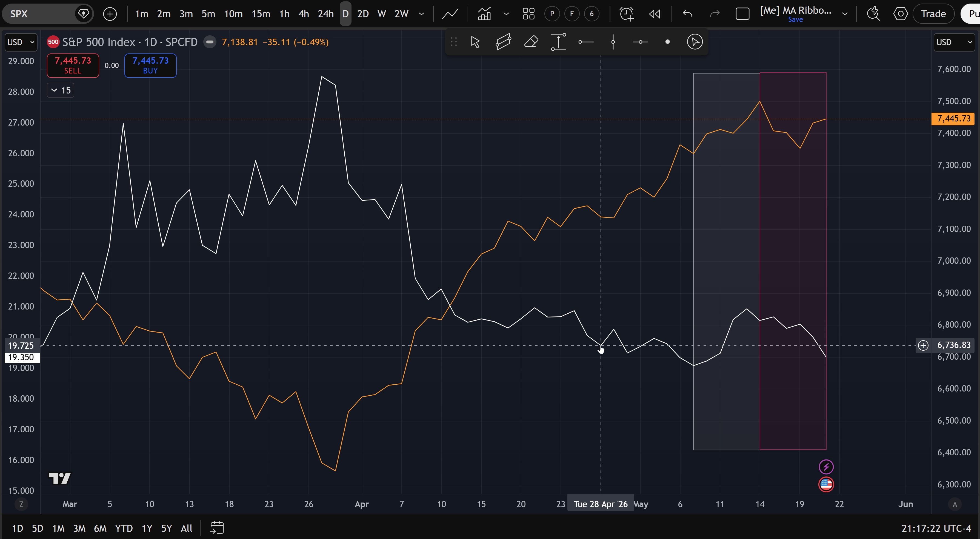Screen dimensions: 980x539
Task: Toggle the SPCFD symbol visibility minus icon
Action: 209,42
